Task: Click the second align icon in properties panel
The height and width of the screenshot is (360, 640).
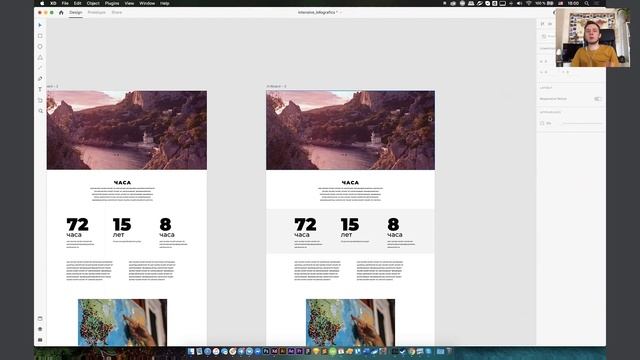Action: (550, 24)
